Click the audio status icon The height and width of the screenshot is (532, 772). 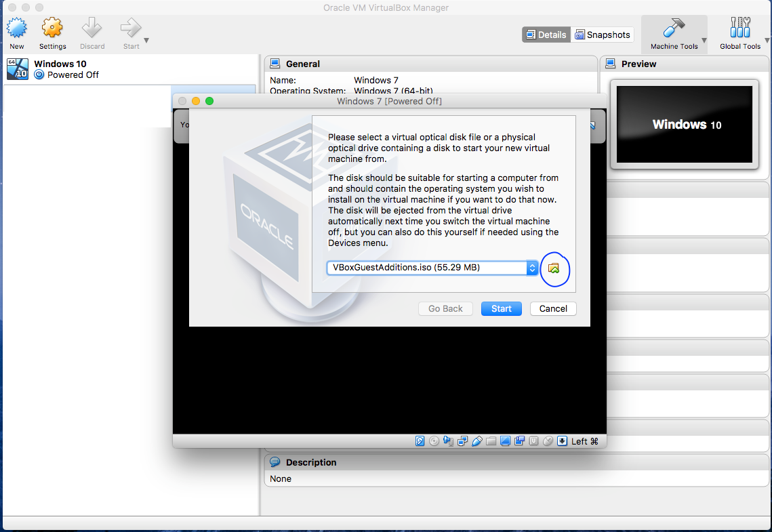448,441
